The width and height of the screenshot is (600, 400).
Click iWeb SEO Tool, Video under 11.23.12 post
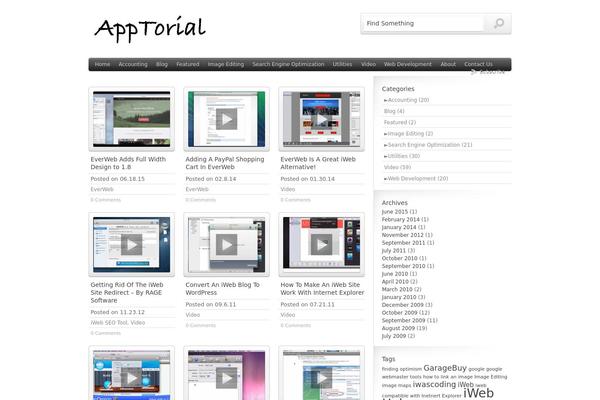click(118, 323)
